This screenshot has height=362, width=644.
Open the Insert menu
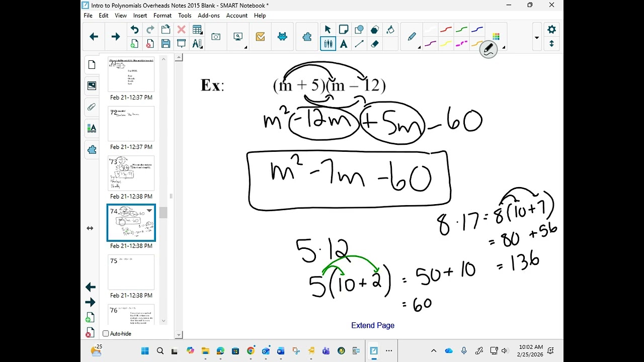coord(140,16)
